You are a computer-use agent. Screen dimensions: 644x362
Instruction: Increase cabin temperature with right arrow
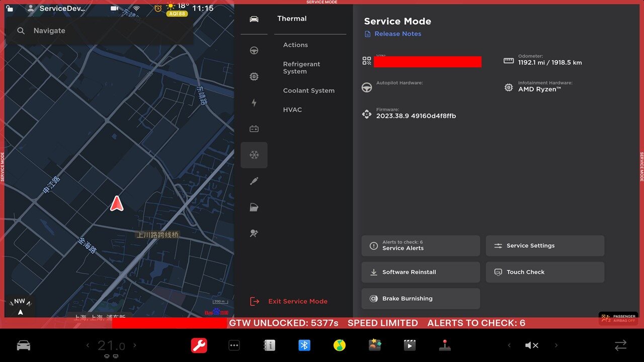click(x=135, y=345)
